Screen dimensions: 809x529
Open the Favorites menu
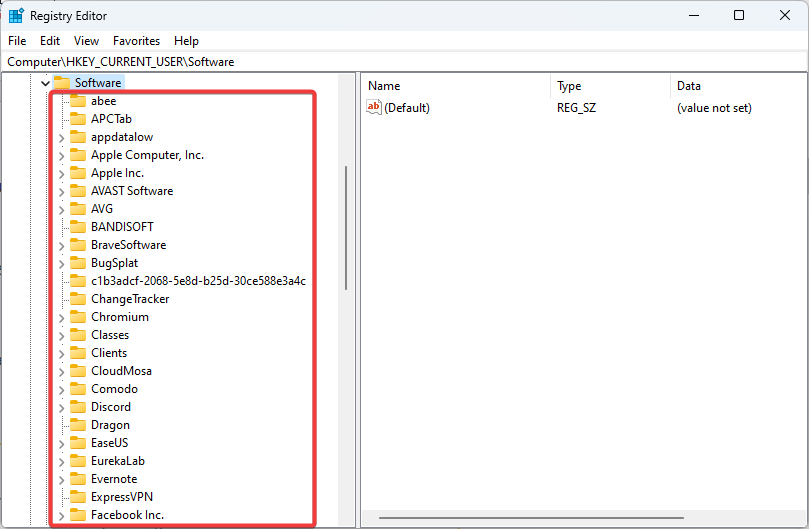click(x=136, y=41)
